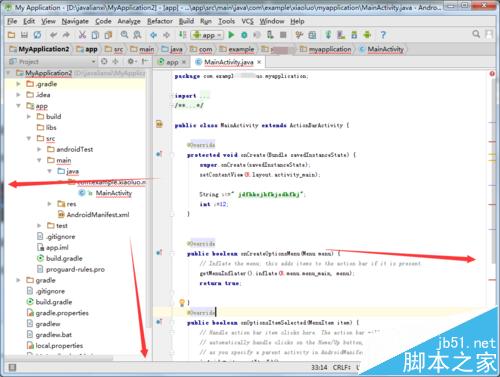The image size is (500, 377).
Task: Navigate Forward using the toolbar arrow
Action: [x=166, y=35]
